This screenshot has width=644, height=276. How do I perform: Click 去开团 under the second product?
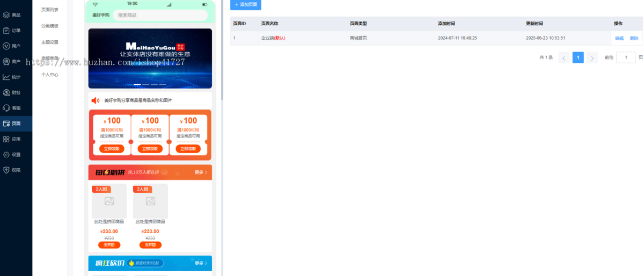[150, 245]
